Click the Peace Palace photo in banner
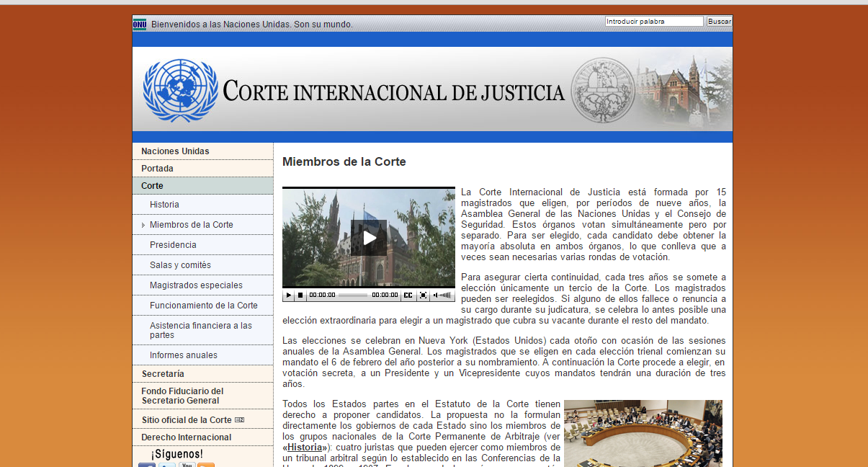Screen dimensions: 868x467 point(683,90)
